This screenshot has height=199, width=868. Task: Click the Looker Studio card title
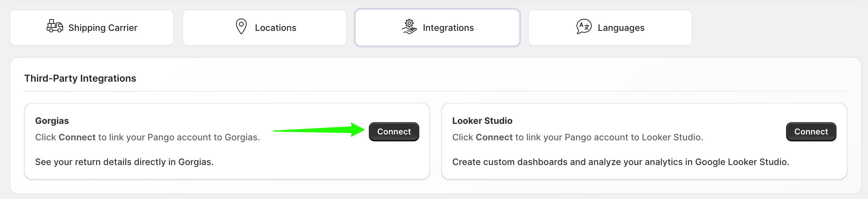point(482,121)
